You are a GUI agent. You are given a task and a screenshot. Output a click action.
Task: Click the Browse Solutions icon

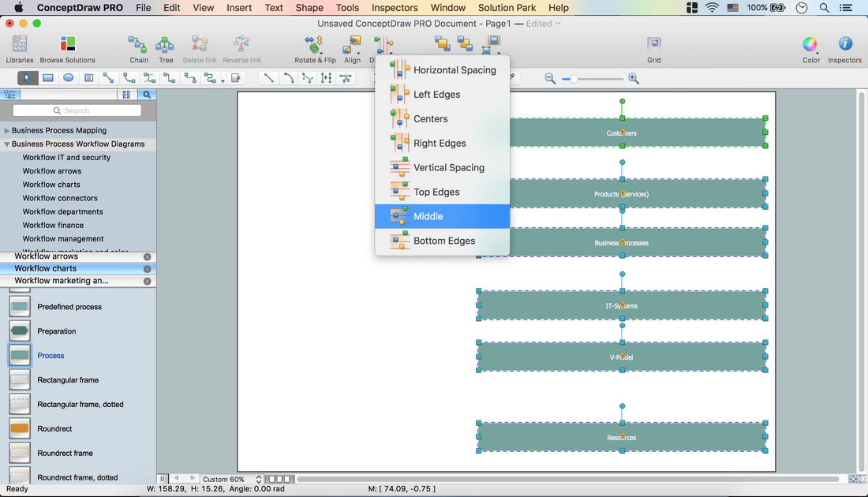coord(68,48)
